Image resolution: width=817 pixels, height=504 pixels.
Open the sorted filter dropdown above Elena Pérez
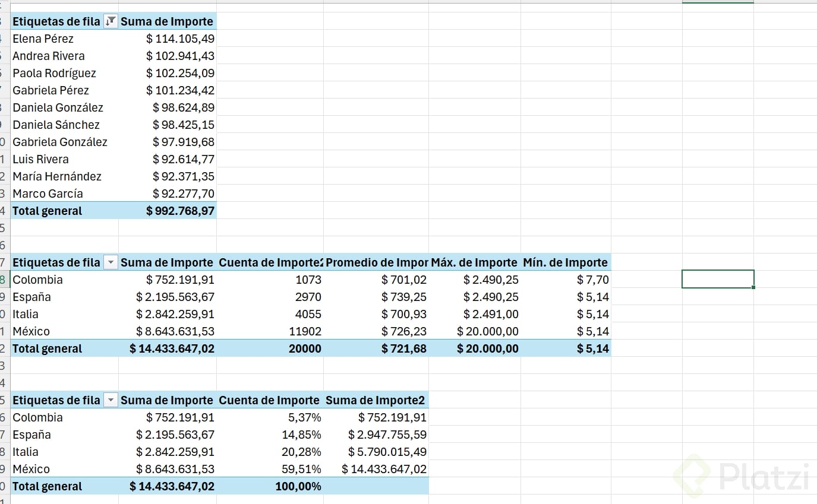coord(111,21)
